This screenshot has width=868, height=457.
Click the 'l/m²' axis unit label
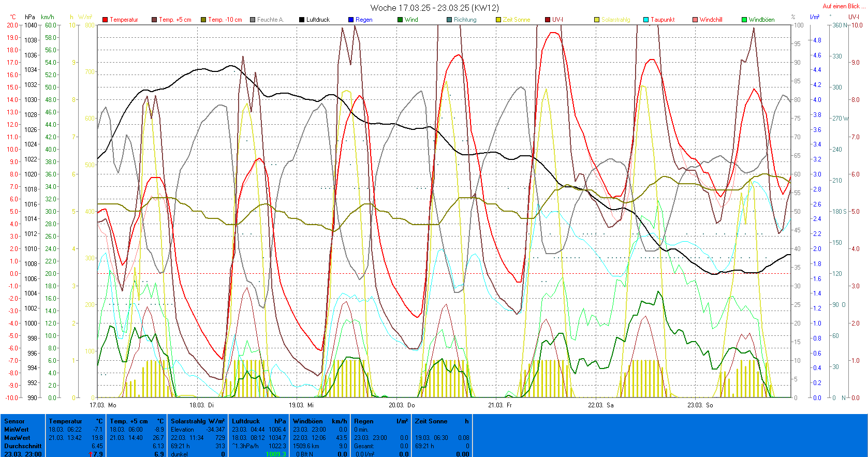click(x=815, y=17)
